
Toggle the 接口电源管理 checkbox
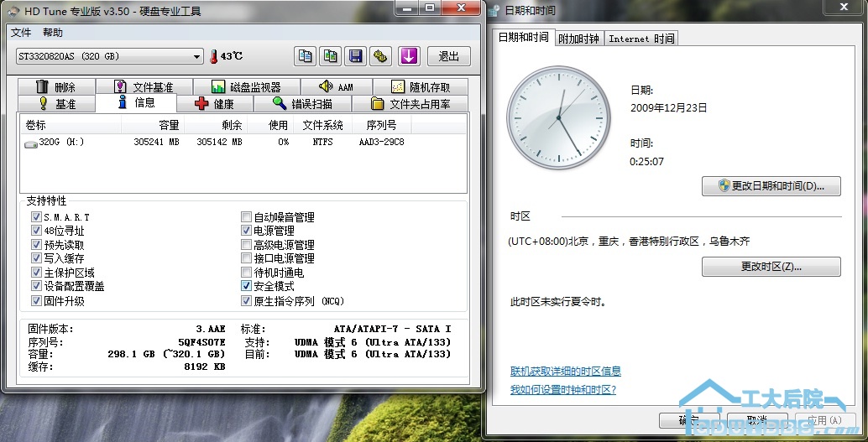[246, 258]
